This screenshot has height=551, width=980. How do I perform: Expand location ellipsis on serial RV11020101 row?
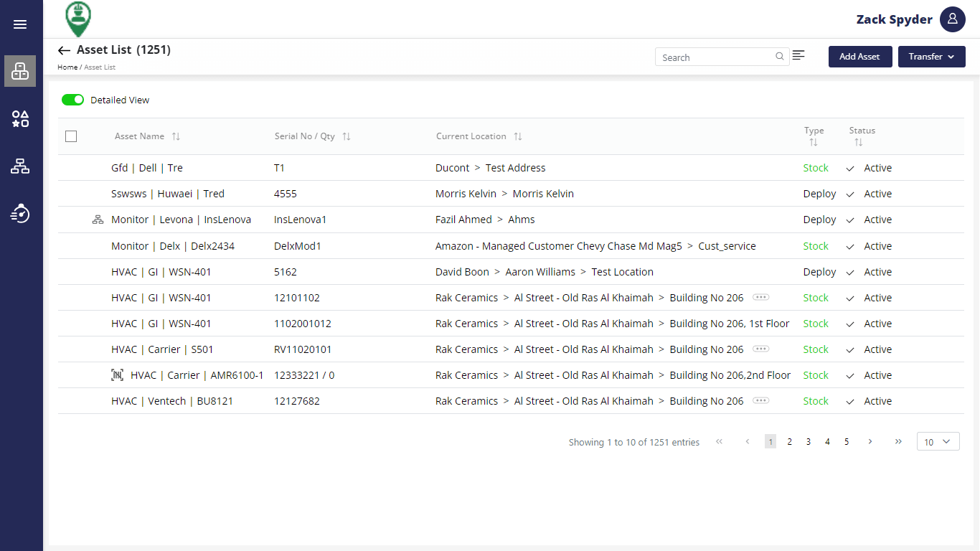(760, 349)
